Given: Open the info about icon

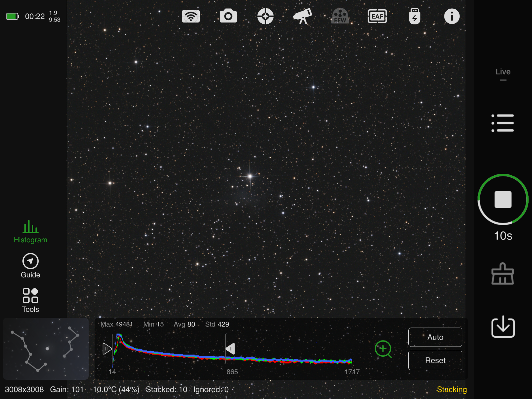Looking at the screenshot, I should pos(452,16).
